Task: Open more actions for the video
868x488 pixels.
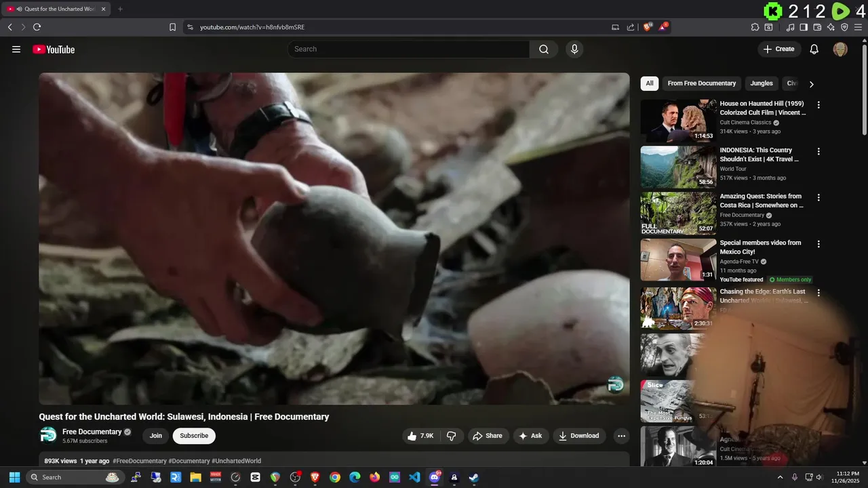Action: pyautogui.click(x=621, y=436)
